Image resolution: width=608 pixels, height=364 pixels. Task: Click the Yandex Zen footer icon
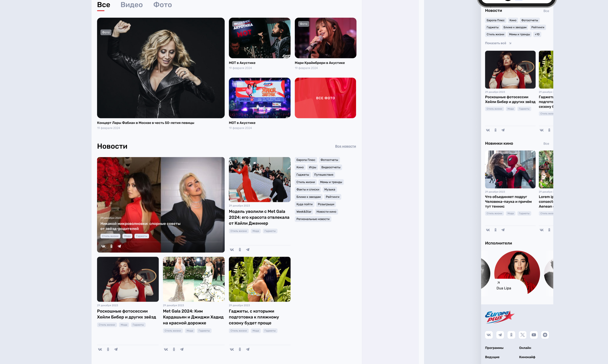pos(545,335)
